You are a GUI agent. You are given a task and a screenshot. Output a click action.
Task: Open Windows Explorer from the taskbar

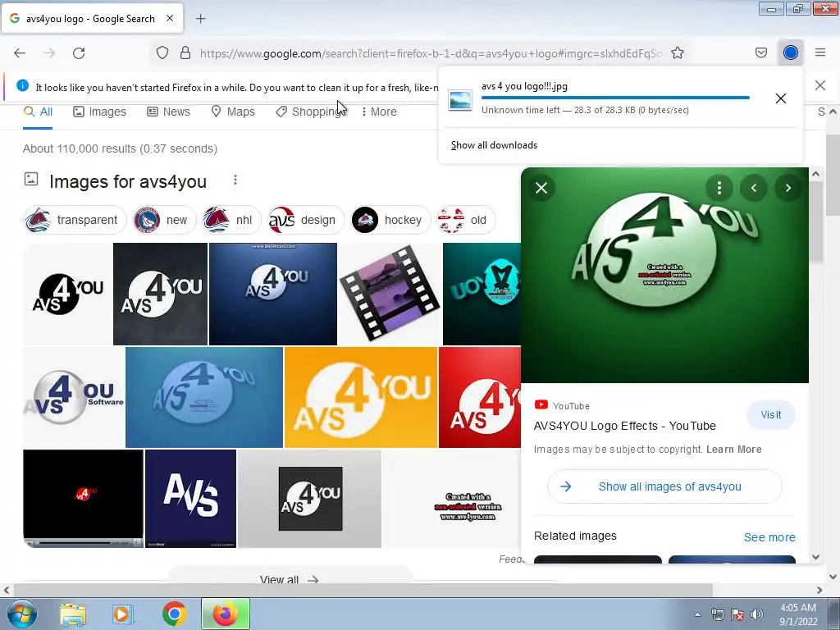tap(72, 614)
